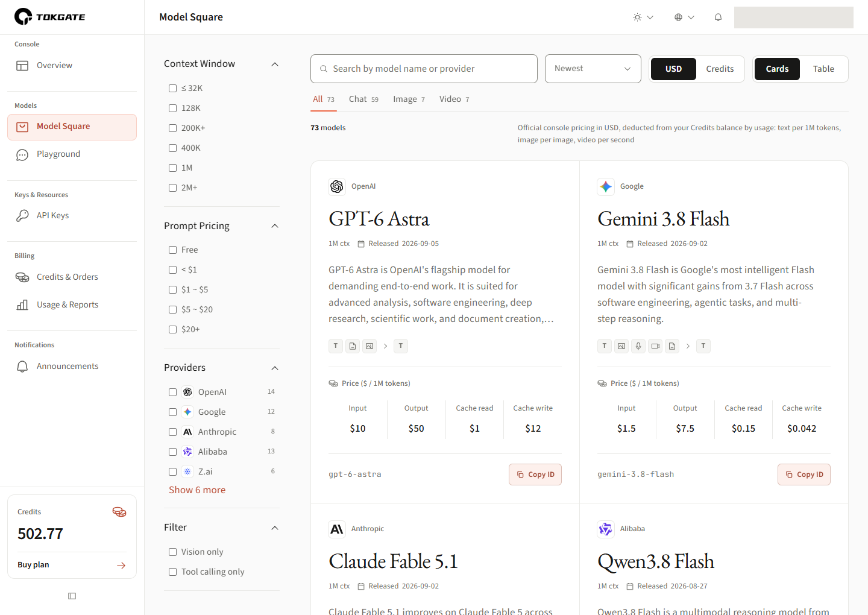Enable the Vision only filter
This screenshot has width=868, height=615.
[x=173, y=552]
